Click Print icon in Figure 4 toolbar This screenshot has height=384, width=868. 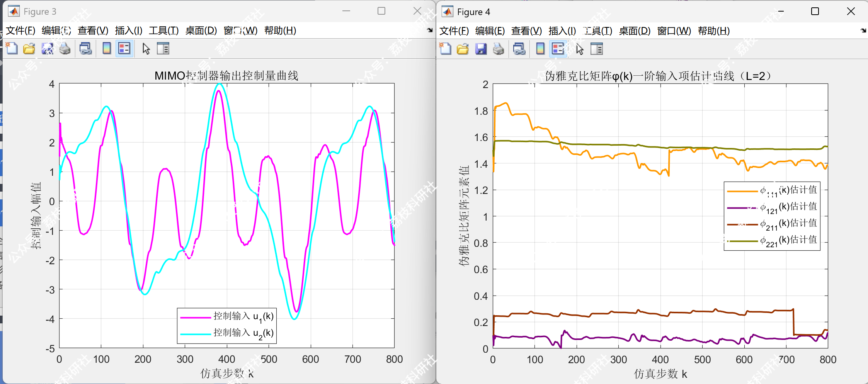click(x=499, y=49)
